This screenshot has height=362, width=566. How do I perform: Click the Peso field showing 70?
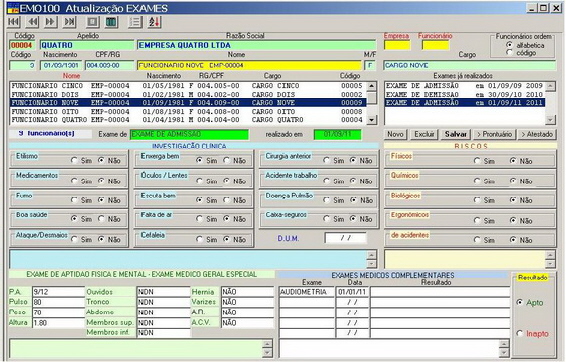(x=58, y=312)
